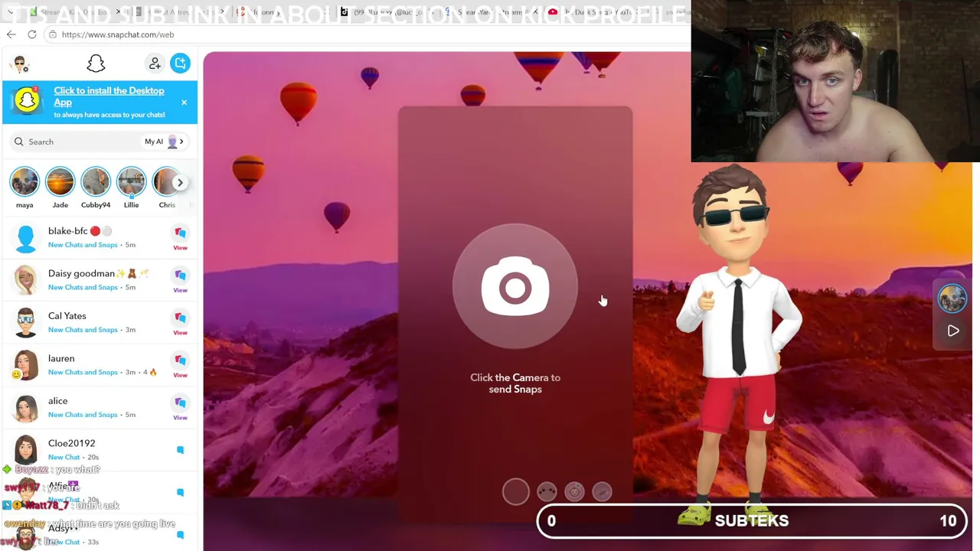View the new snap from Cal Yates

click(x=180, y=322)
